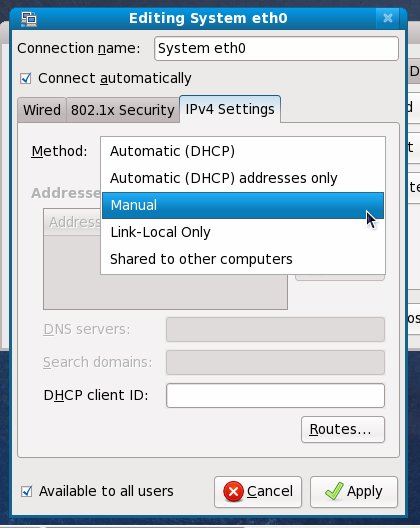The height and width of the screenshot is (528, 420).
Task: Click the network window icon in title bar
Action: click(x=29, y=19)
